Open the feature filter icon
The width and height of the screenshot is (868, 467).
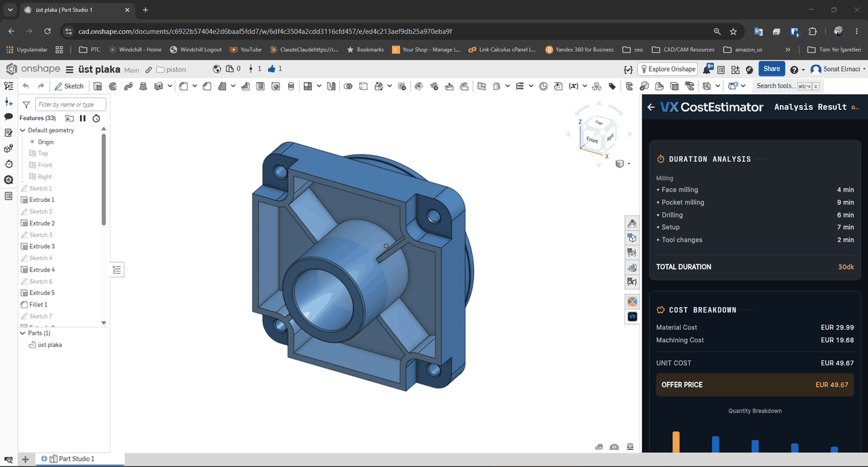point(26,104)
